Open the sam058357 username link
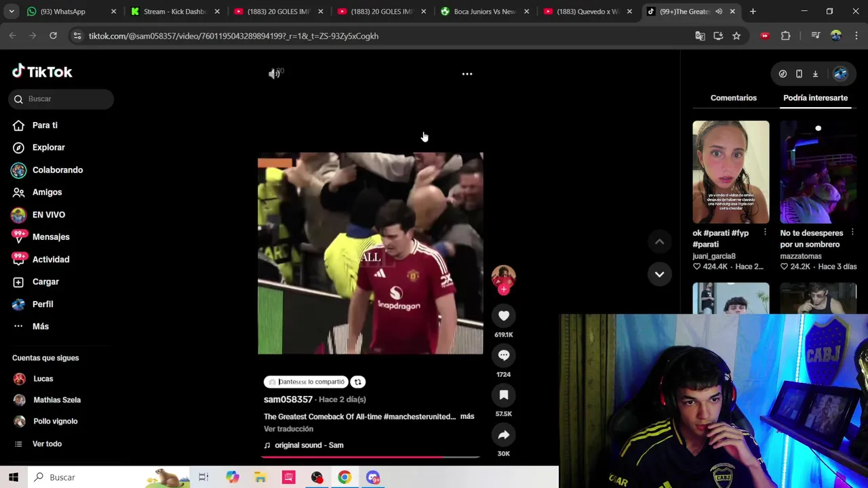 pyautogui.click(x=288, y=399)
